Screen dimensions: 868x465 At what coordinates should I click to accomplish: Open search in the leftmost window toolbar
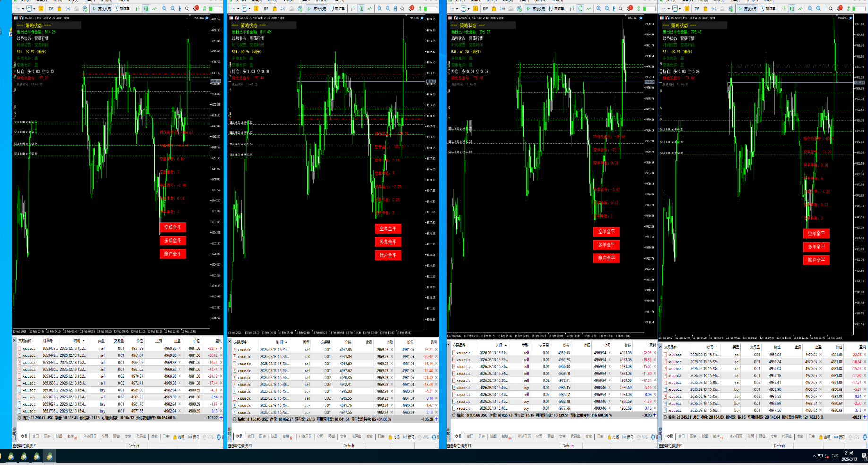(187, 8)
